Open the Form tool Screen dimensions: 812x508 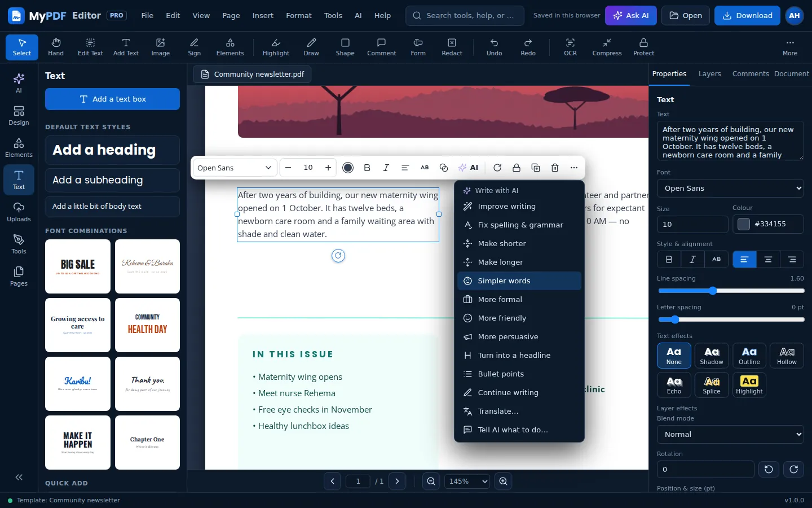[418, 47]
